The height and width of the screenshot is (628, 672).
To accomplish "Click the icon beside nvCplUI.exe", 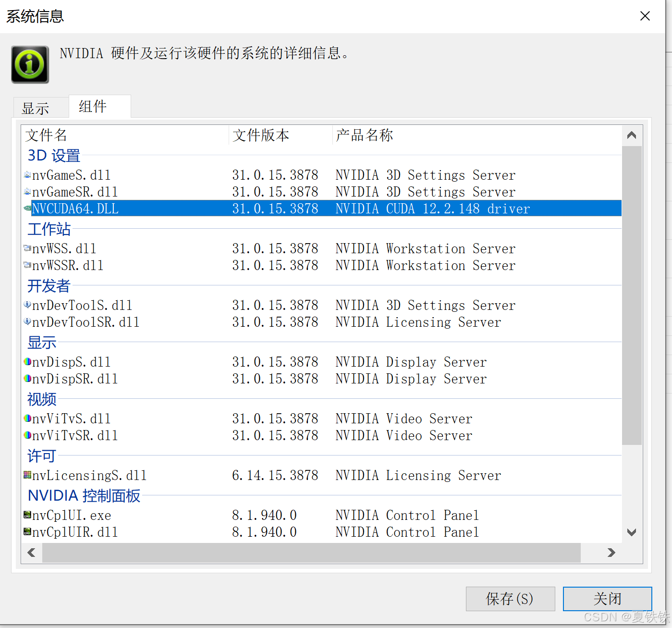I will [x=27, y=515].
